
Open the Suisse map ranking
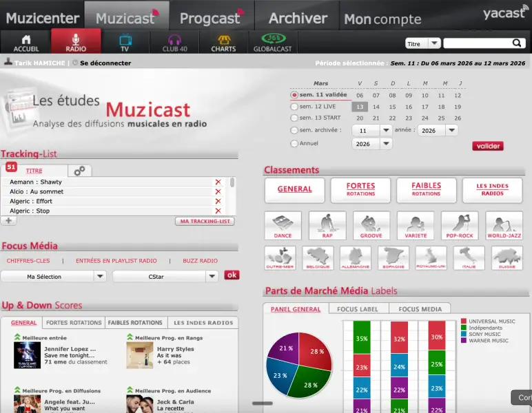507,258
